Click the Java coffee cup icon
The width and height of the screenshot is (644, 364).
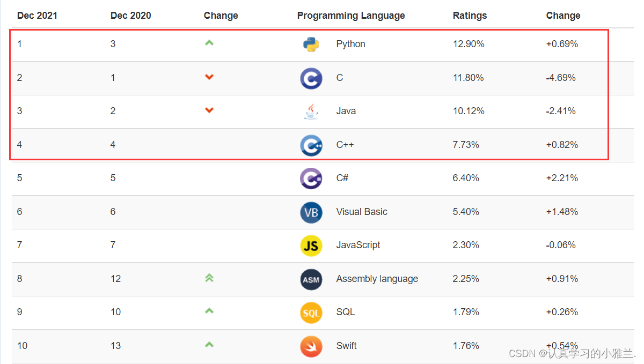coord(311,111)
